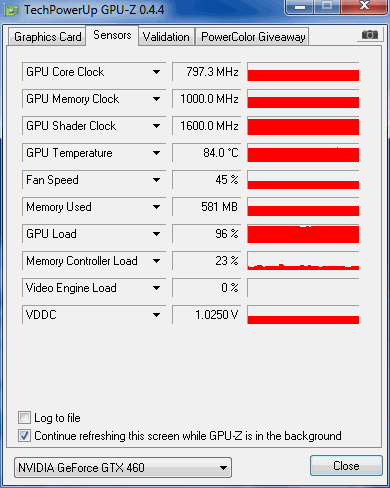Expand the GPU Temperature sensor dropdown
Viewport: 390px width, 488px height.
[x=156, y=153]
